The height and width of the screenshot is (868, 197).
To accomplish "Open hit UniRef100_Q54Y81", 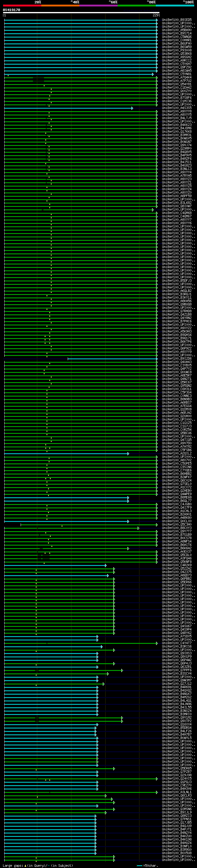I will tap(177, 84).
